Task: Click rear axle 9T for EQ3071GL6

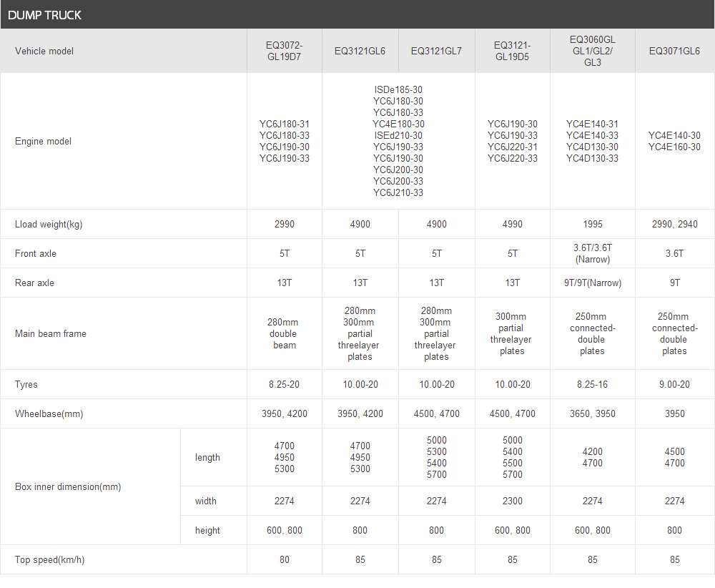Action: click(674, 283)
